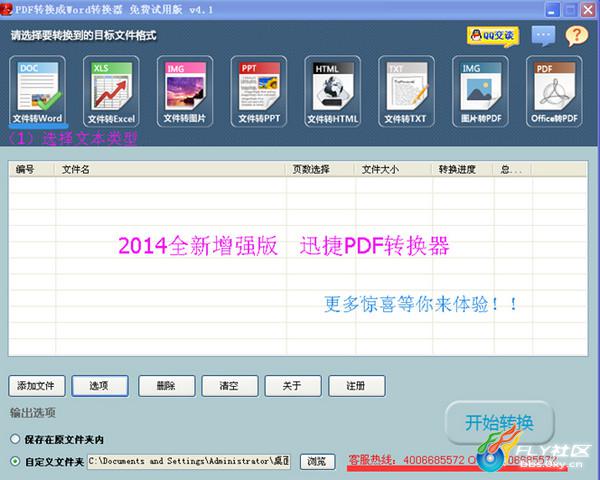The image size is (600, 480).
Task: Open the 选项 settings button
Action: [100, 386]
